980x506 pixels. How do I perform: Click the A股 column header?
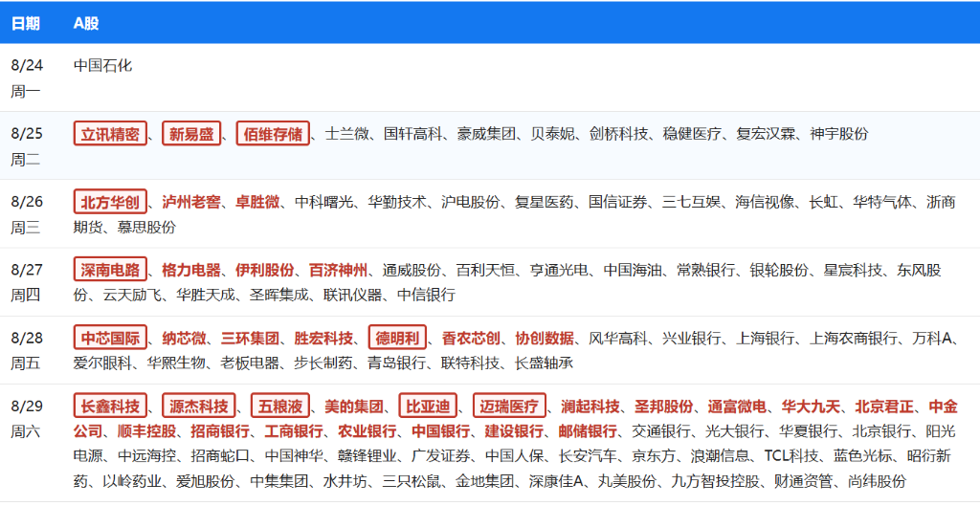[85, 23]
